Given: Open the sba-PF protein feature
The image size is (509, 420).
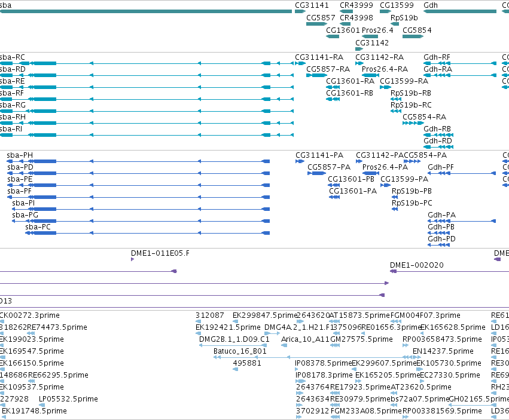Looking at the screenshot, I should click(139, 197).
